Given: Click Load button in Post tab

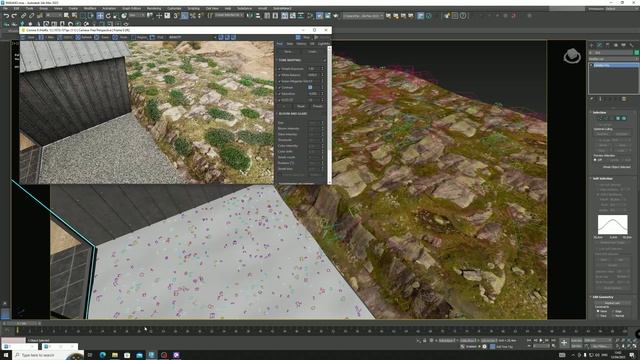Looking at the screenshot, I should (312, 52).
